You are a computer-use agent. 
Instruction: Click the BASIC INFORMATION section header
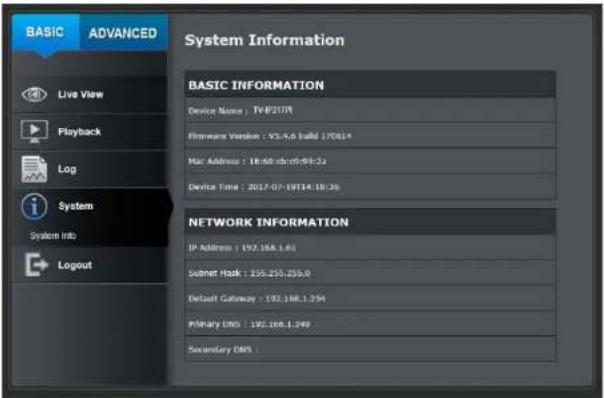(370, 85)
